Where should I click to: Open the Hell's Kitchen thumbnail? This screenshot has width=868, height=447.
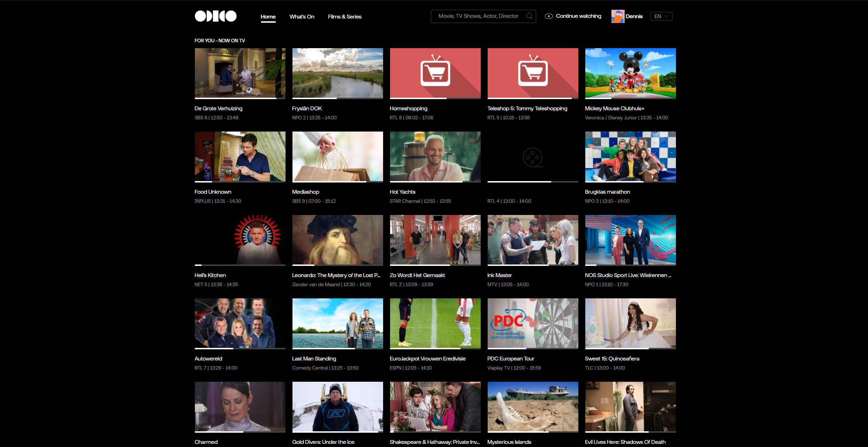240,240
